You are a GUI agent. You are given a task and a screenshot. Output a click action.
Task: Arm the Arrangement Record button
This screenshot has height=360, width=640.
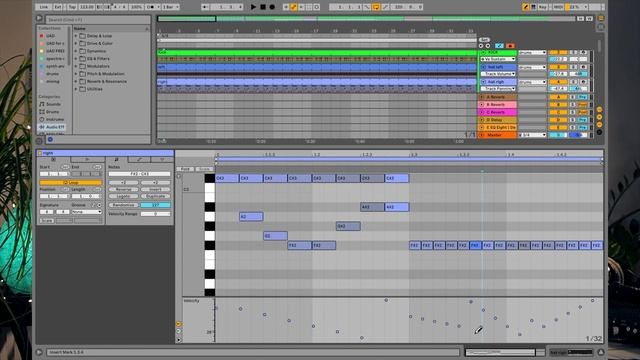click(272, 7)
